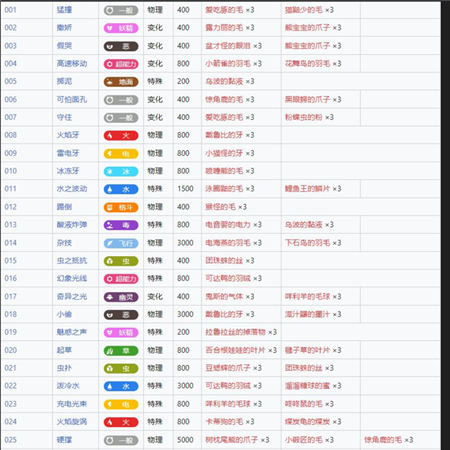450x450 pixels.
Task: Open material link 毽子草的叶片
Action: point(308,350)
